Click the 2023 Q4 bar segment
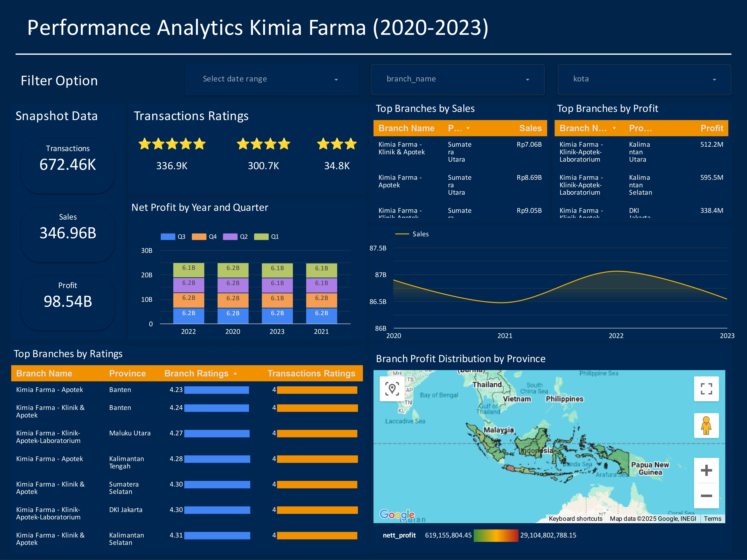747x560 pixels. [277, 301]
